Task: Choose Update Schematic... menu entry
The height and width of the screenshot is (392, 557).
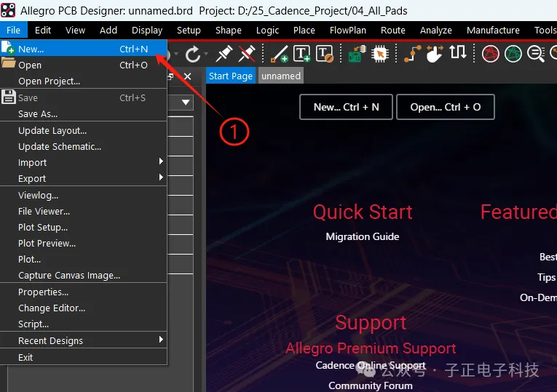Action: pyautogui.click(x=84, y=146)
